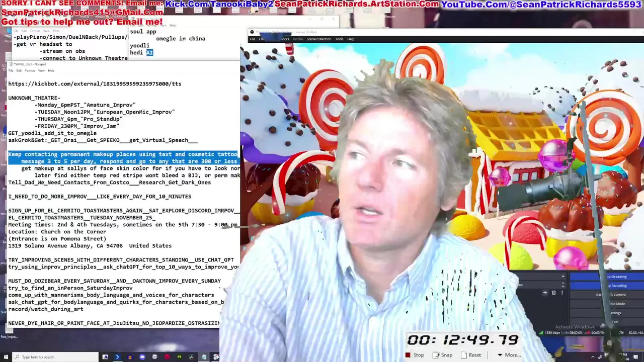Open the OBS File menu
644x362 pixels.
coord(253,39)
